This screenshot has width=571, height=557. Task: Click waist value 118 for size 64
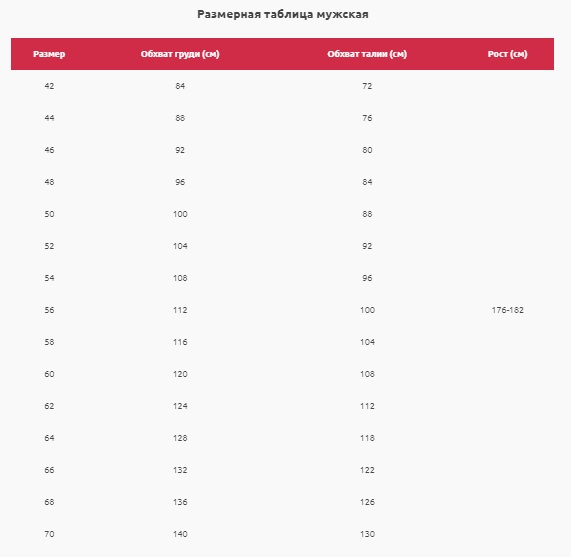(x=367, y=438)
